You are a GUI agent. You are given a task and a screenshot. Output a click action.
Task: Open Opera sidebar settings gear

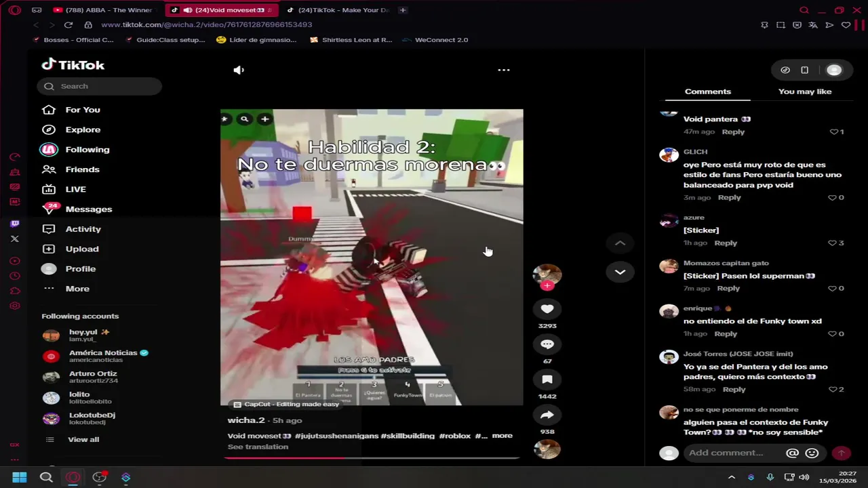(x=15, y=306)
